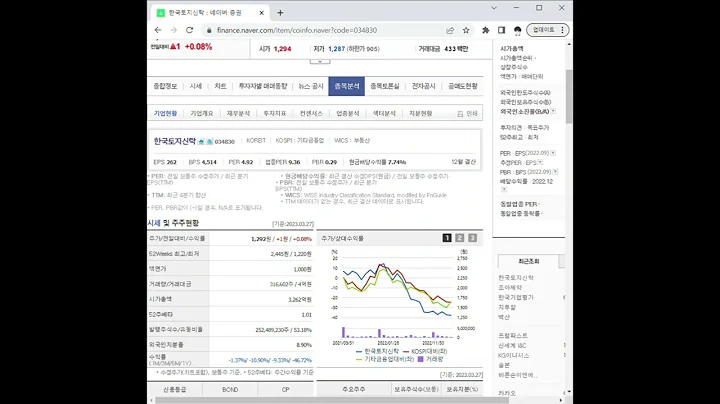This screenshot has height=404, width=720.
Task: Select the 기업현황 sub-tab
Action: [x=165, y=113]
